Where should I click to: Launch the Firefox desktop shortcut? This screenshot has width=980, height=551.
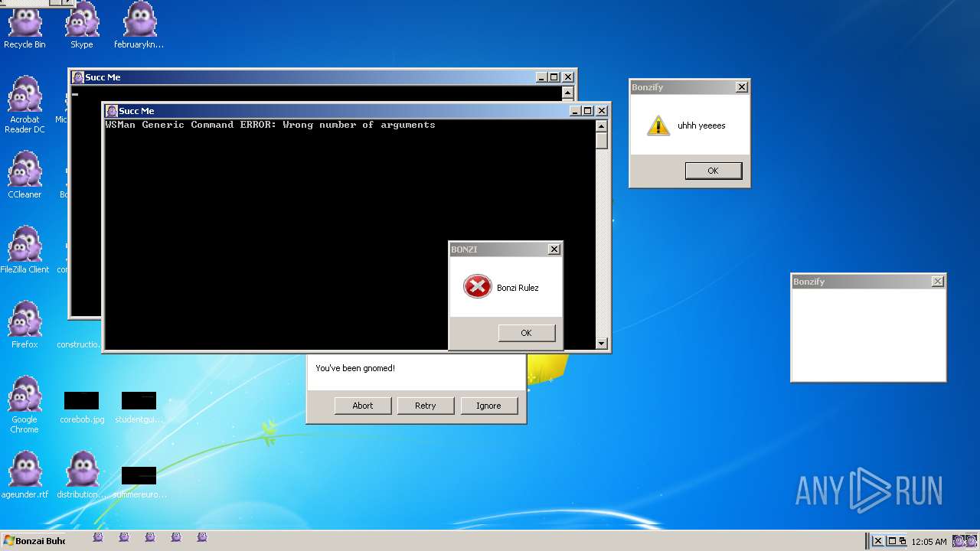24,324
